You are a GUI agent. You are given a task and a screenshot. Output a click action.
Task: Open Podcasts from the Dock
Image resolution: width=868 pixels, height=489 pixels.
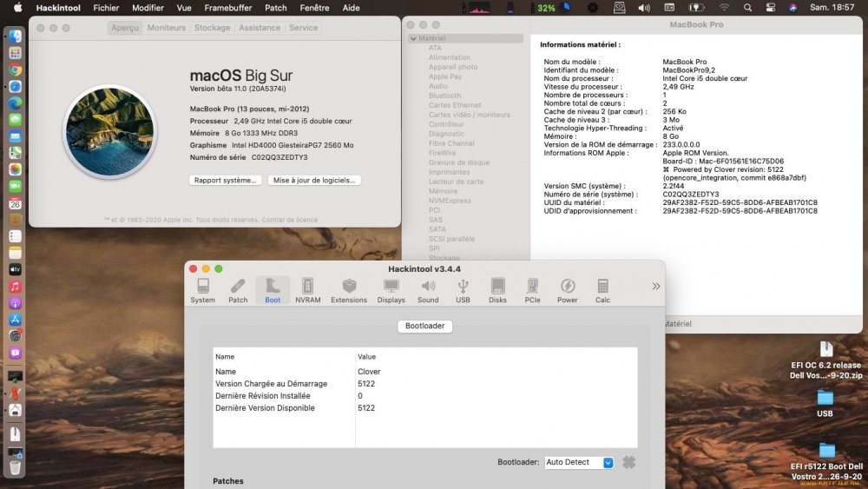(15, 303)
